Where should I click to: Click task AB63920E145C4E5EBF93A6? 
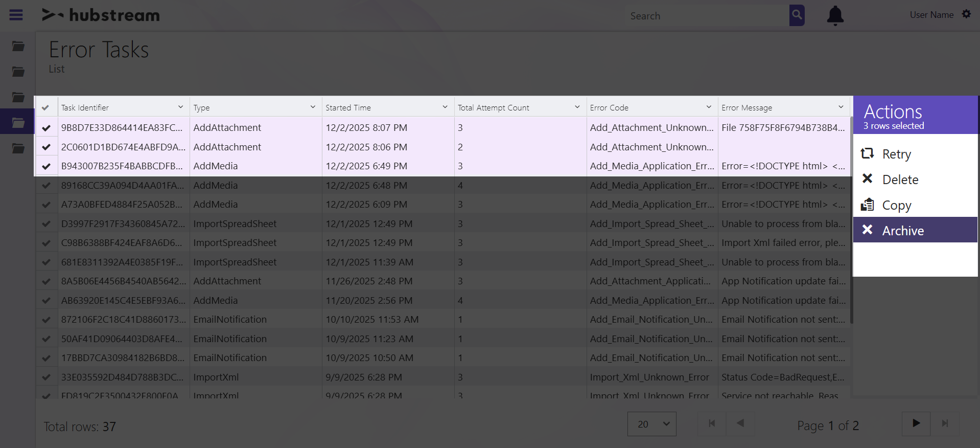click(x=124, y=300)
